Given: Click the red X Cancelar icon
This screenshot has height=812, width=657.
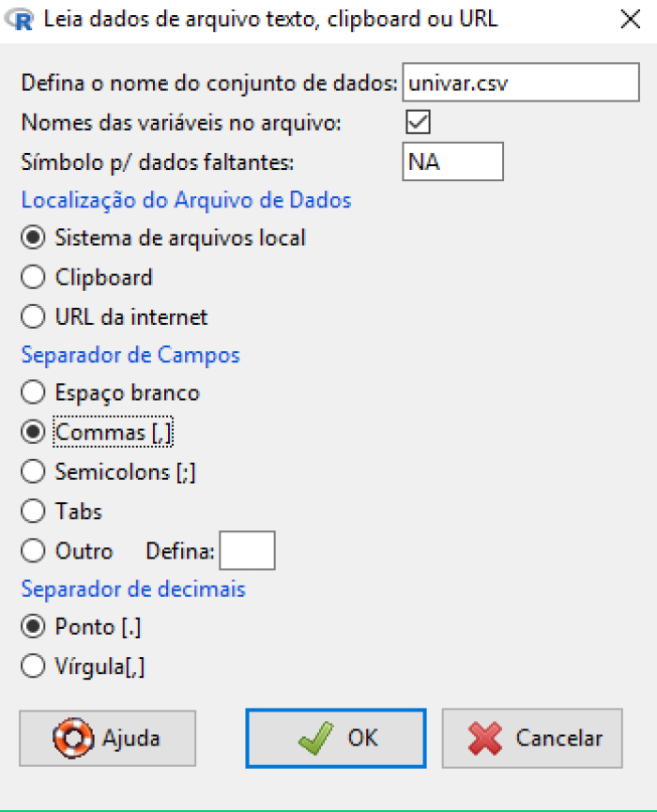Looking at the screenshot, I should pos(485,738).
